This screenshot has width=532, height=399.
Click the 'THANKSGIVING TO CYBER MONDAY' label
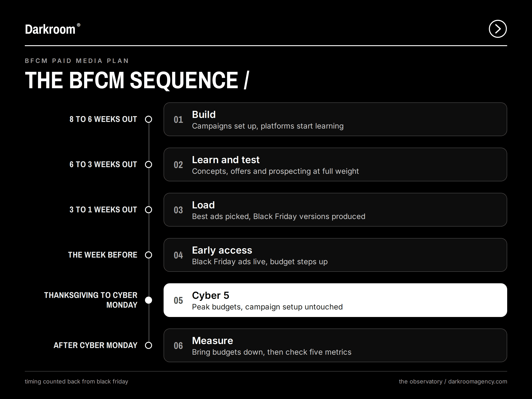click(91, 300)
